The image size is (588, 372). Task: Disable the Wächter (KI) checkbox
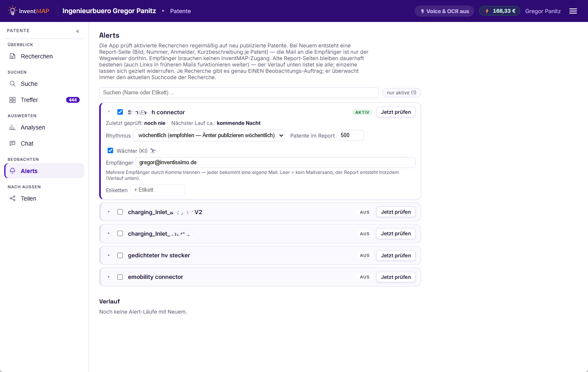(x=110, y=151)
